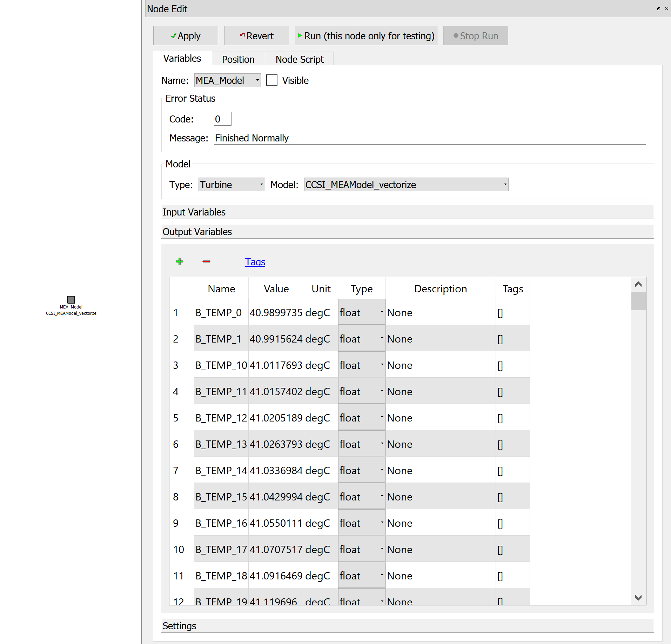This screenshot has height=644, width=671.
Task: Run this node only for testing
Action: [366, 36]
